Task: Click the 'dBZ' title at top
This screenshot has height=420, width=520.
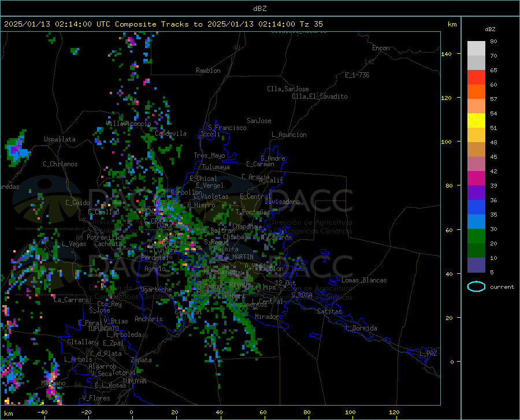Action: point(259,9)
